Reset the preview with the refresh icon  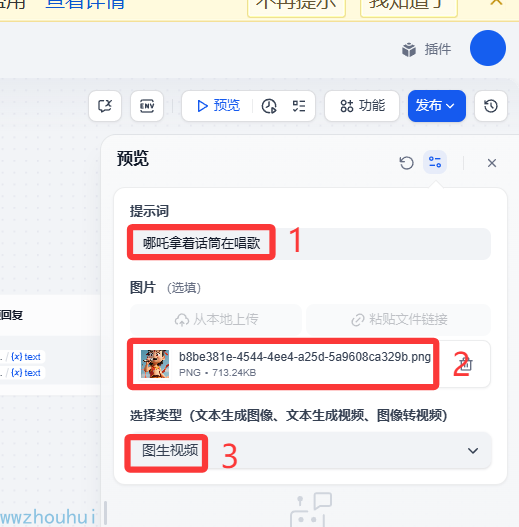pyautogui.click(x=406, y=163)
